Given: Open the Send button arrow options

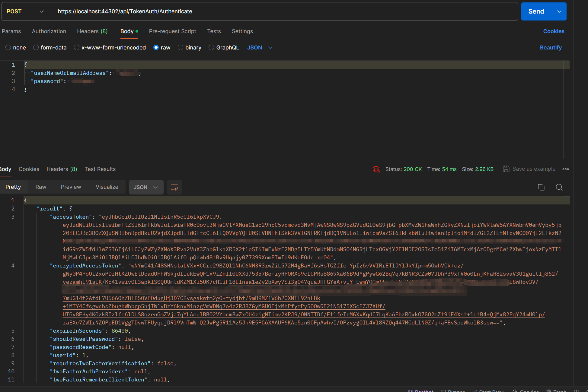Looking at the screenshot, I should [x=559, y=11].
